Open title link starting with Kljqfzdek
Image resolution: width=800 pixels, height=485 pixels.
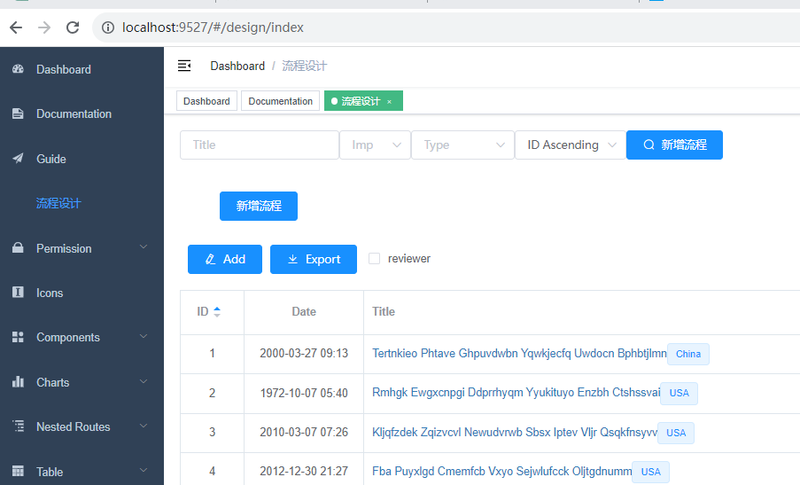(x=514, y=432)
